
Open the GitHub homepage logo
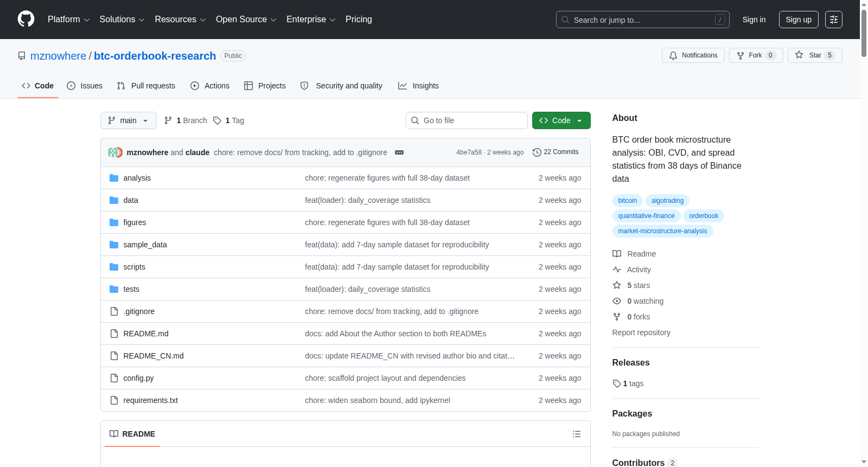tap(26, 20)
